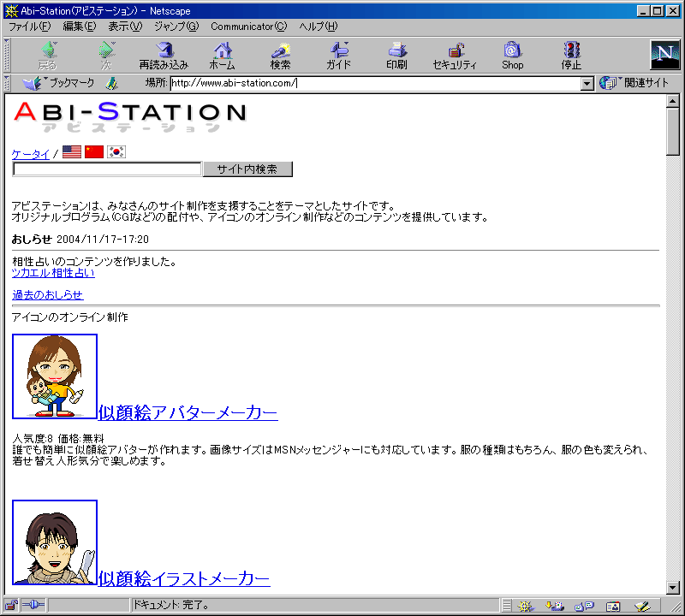Click the Netscape N logo
The height and width of the screenshot is (616, 685).
665,55
